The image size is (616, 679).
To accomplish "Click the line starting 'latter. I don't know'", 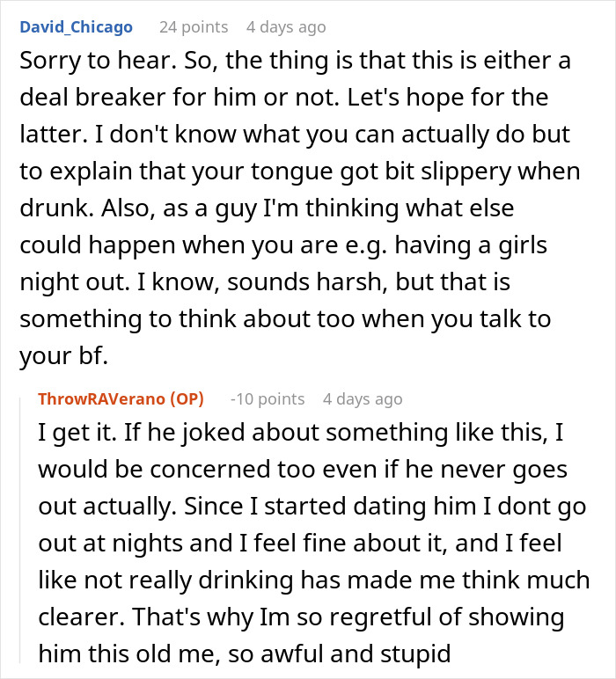I will click(x=295, y=135).
